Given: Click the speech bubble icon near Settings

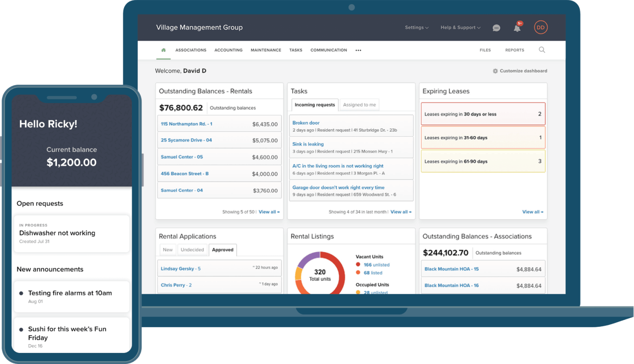Looking at the screenshot, I should 496,28.
